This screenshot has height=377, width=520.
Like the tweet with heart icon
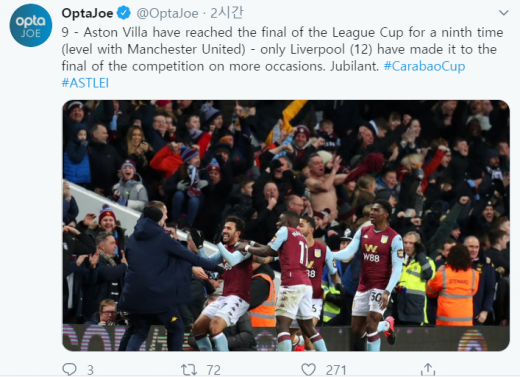tap(308, 370)
